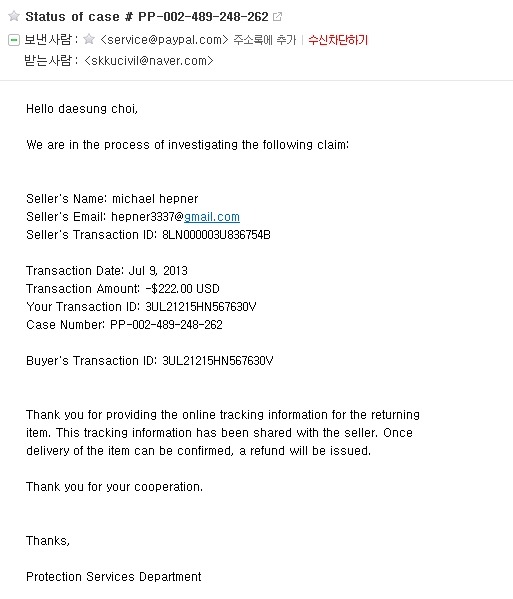Collapse sender details with minus toggle
This screenshot has width=513, height=599.
[x=14, y=40]
